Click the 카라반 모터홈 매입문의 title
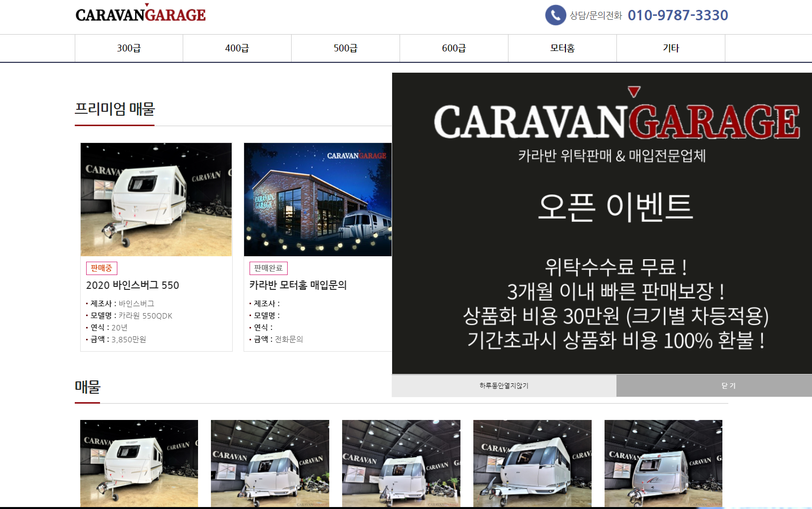Image resolution: width=812 pixels, height=509 pixels. click(x=298, y=285)
